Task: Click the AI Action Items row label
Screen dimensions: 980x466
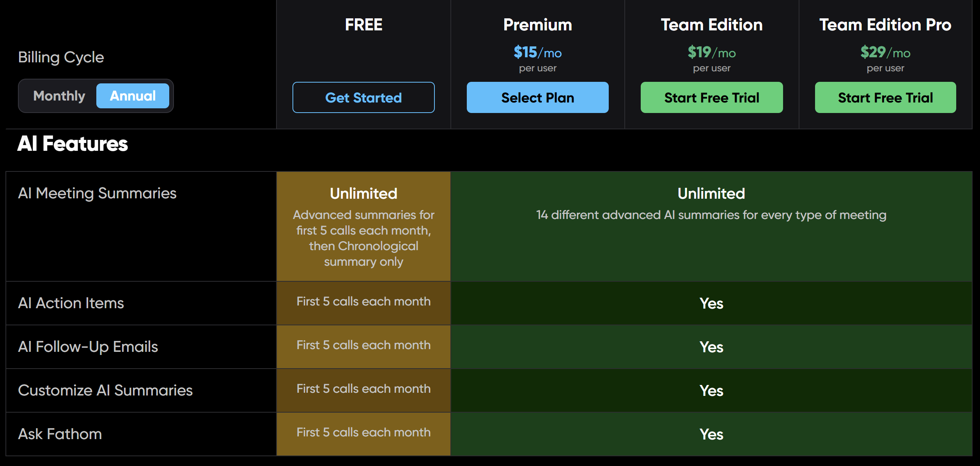Action: 71,303
